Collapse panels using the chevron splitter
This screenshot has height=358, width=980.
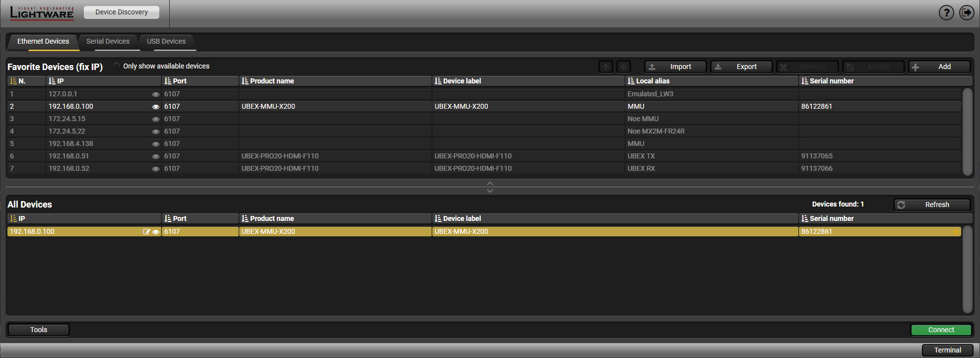point(490,187)
